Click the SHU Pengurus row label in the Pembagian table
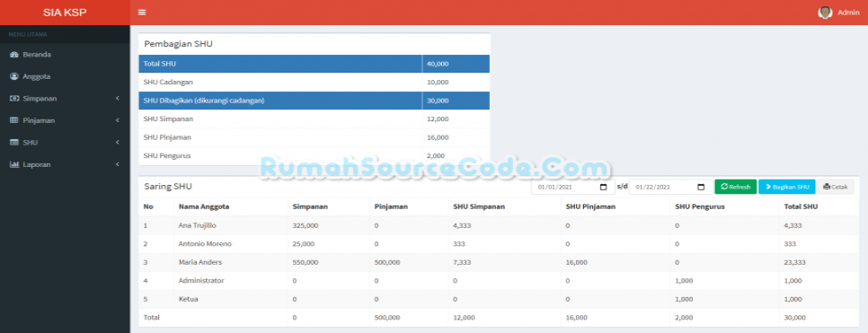This screenshot has height=333, width=868. point(166,156)
